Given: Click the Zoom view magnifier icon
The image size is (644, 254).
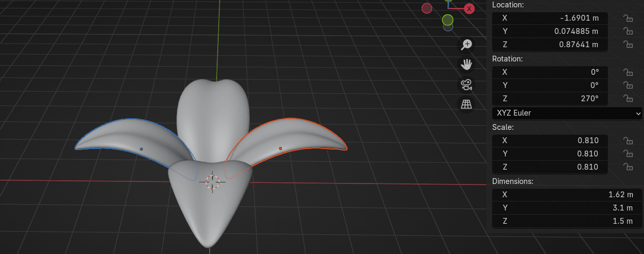Looking at the screenshot, I should point(467,45).
